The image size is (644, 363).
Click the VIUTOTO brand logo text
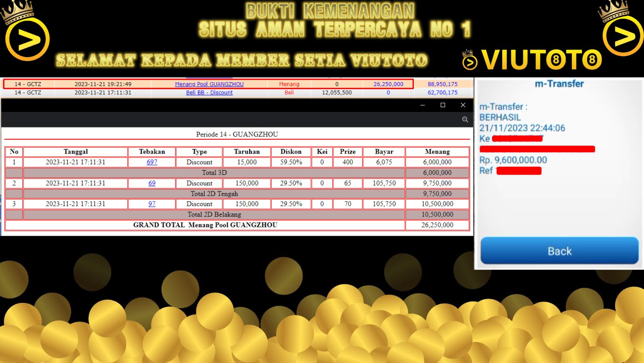point(542,60)
